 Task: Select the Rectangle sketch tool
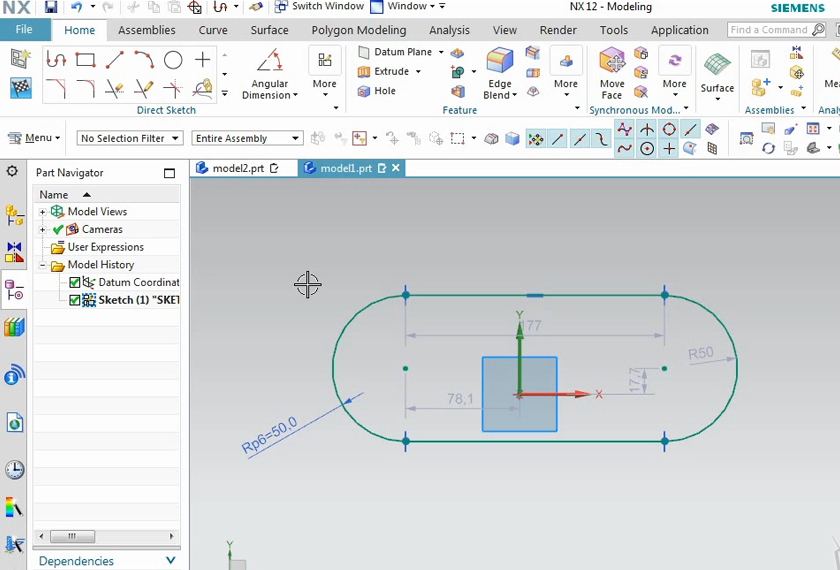click(x=85, y=60)
